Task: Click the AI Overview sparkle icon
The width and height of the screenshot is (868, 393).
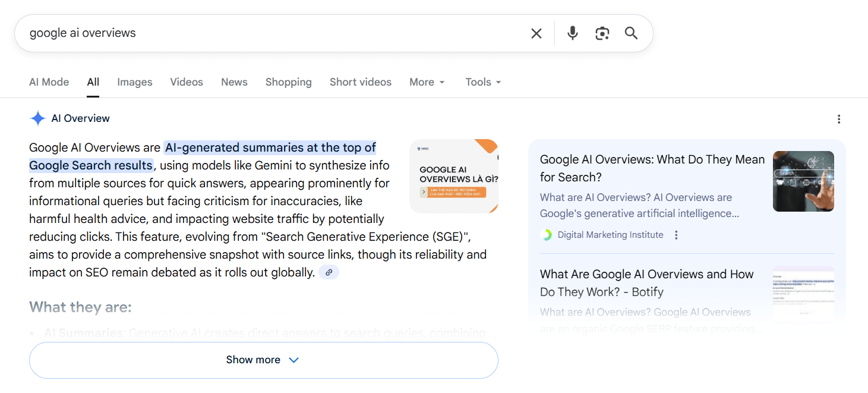Action: pyautogui.click(x=38, y=118)
